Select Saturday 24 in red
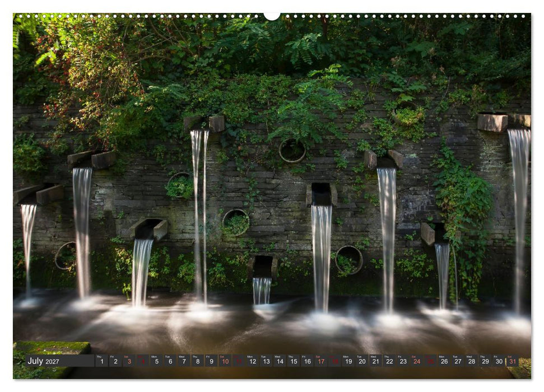 (x=417, y=361)
